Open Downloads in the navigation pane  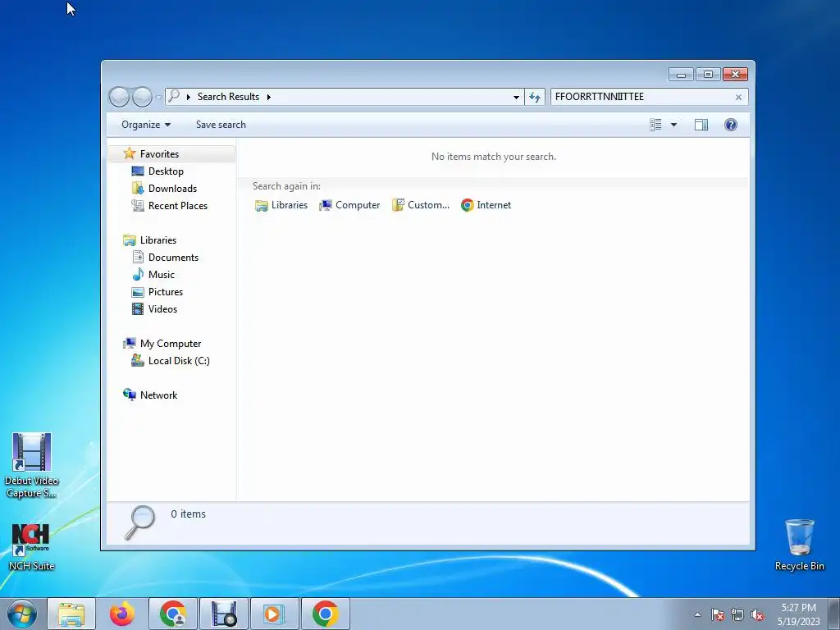(172, 189)
